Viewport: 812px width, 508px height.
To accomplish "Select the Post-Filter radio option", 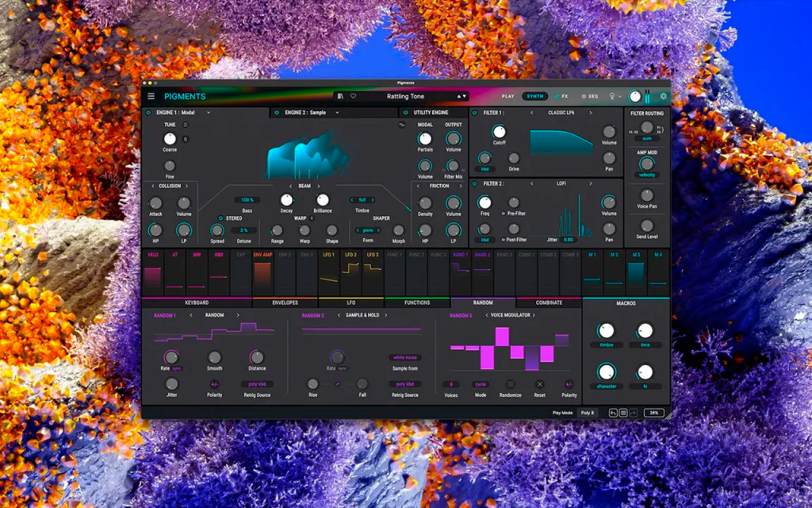I will coord(504,240).
